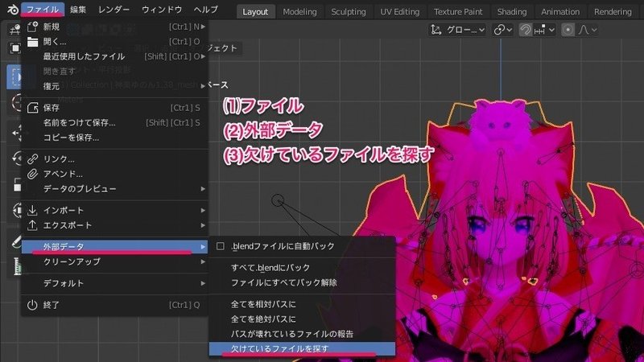Click the power icon beside 終了
The image size is (644, 362).
32,305
